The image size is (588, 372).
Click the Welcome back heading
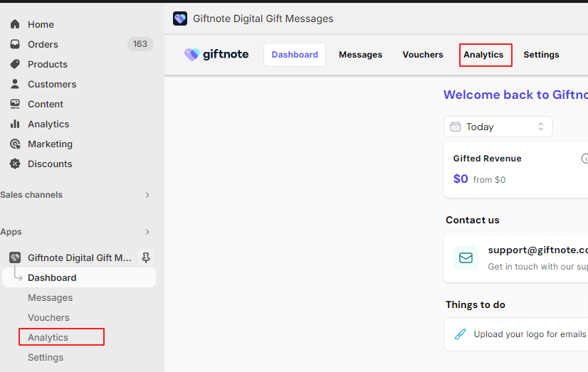click(x=515, y=95)
